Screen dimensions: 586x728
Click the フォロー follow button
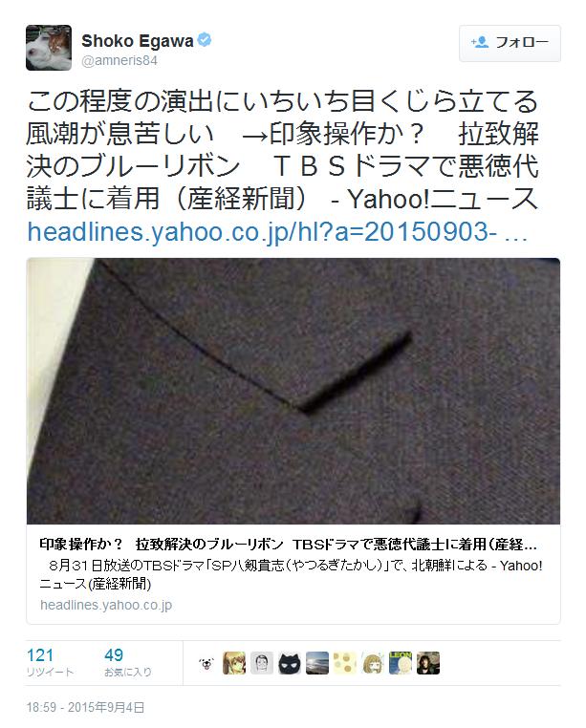click(x=510, y=43)
